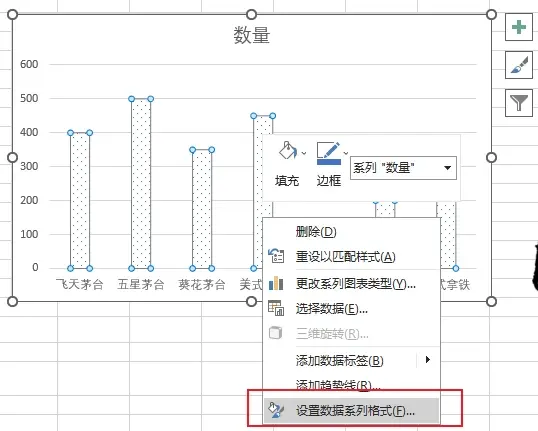Click the 五星茅台 axis label
The image size is (538, 431).
tap(141, 284)
